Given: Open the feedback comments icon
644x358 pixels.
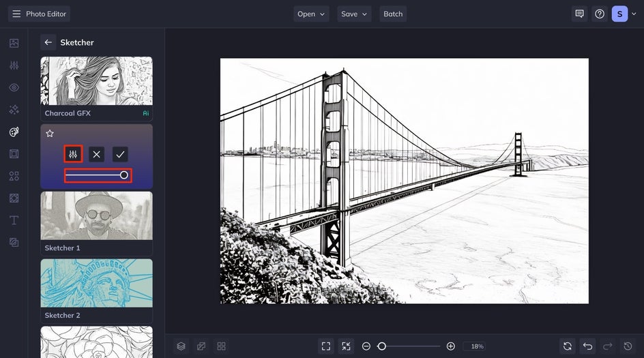Looking at the screenshot, I should click(x=579, y=14).
